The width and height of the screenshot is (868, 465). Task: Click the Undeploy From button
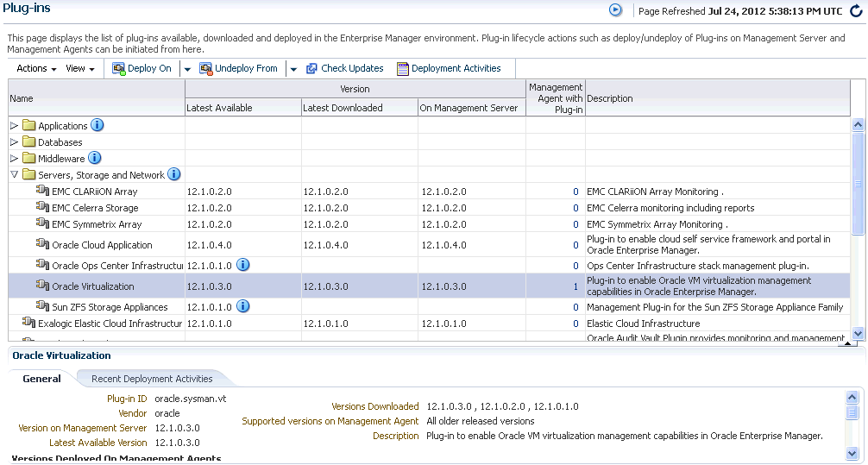click(239, 69)
